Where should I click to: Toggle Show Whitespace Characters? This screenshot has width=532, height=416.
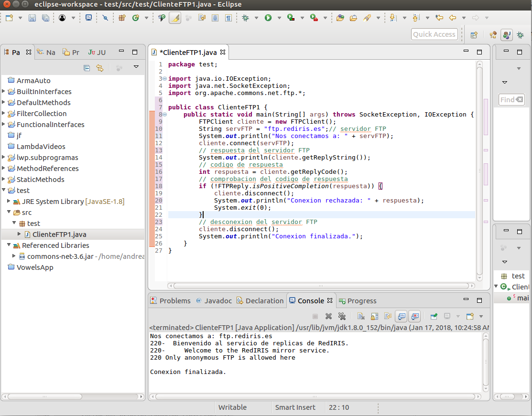click(x=228, y=18)
